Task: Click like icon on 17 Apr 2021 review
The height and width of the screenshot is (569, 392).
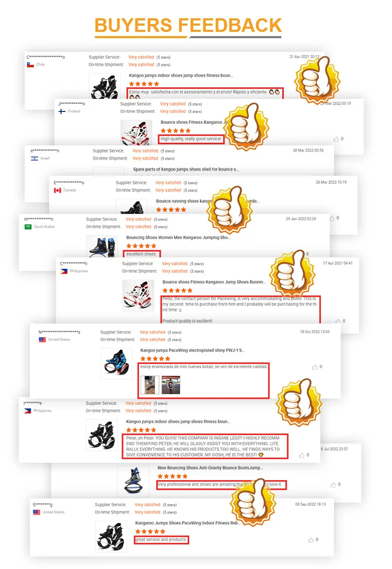Action: pyautogui.click(x=338, y=321)
